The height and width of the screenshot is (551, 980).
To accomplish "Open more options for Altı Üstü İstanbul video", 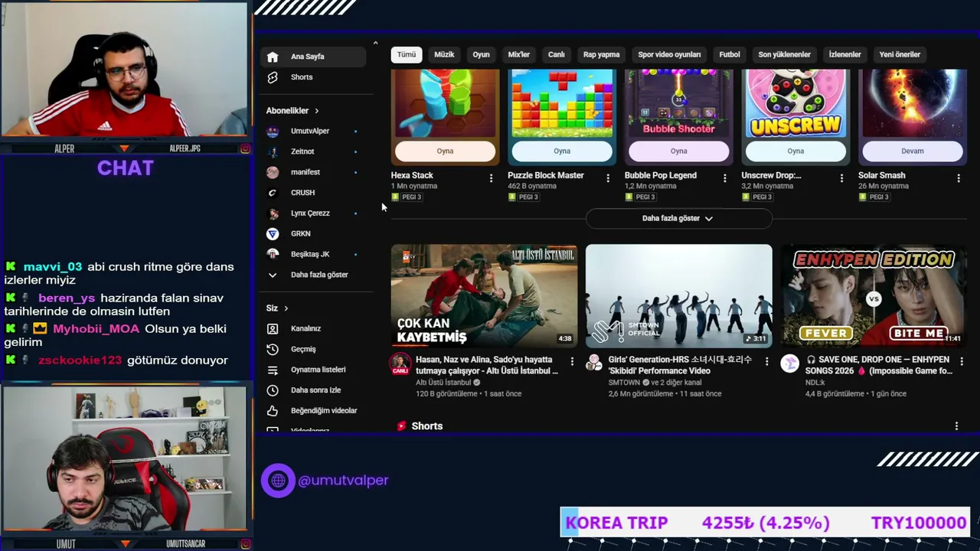I will [572, 361].
